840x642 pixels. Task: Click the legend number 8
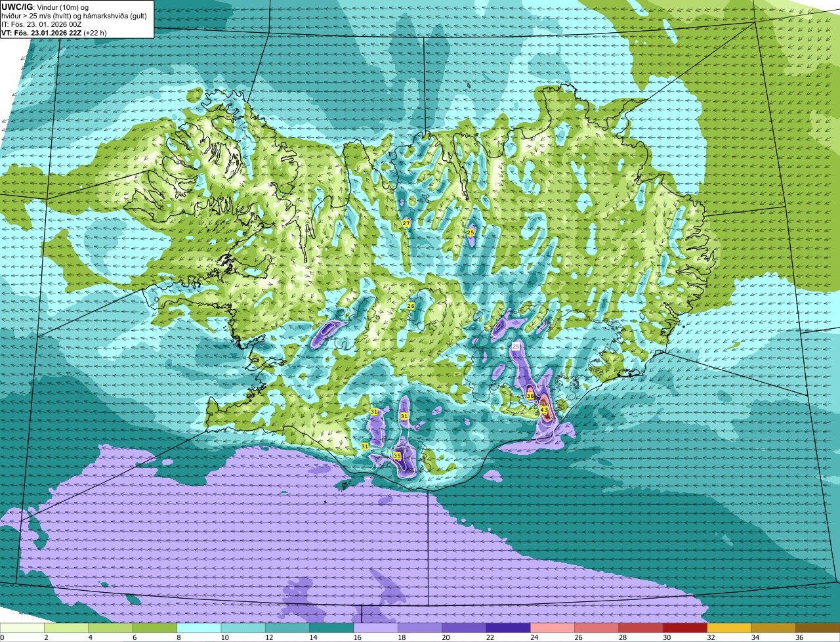click(x=177, y=637)
